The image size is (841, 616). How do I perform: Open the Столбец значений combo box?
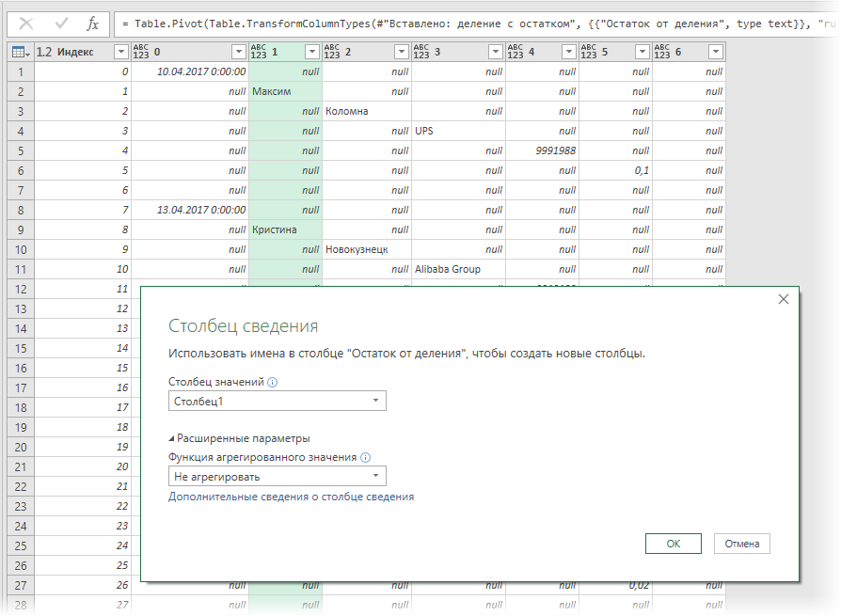[x=278, y=401]
